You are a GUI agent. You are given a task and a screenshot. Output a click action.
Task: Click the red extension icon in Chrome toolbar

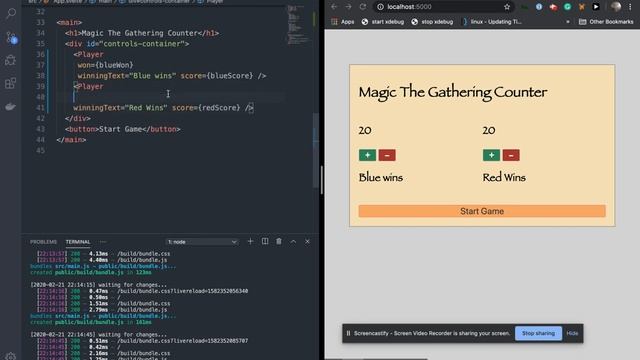[x=553, y=7]
